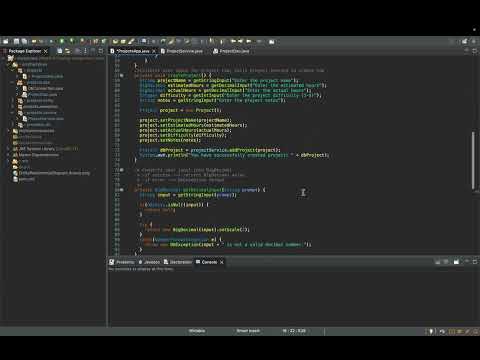The image size is (480, 360).
Task: Collapse the Javadoc comment fold marker
Action: tap(122, 170)
